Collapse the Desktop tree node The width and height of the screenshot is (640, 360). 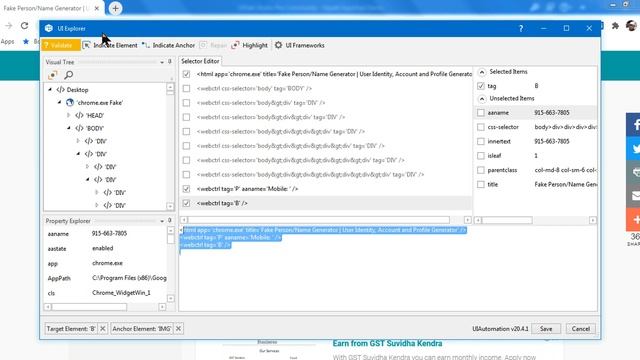pyautogui.click(x=50, y=89)
